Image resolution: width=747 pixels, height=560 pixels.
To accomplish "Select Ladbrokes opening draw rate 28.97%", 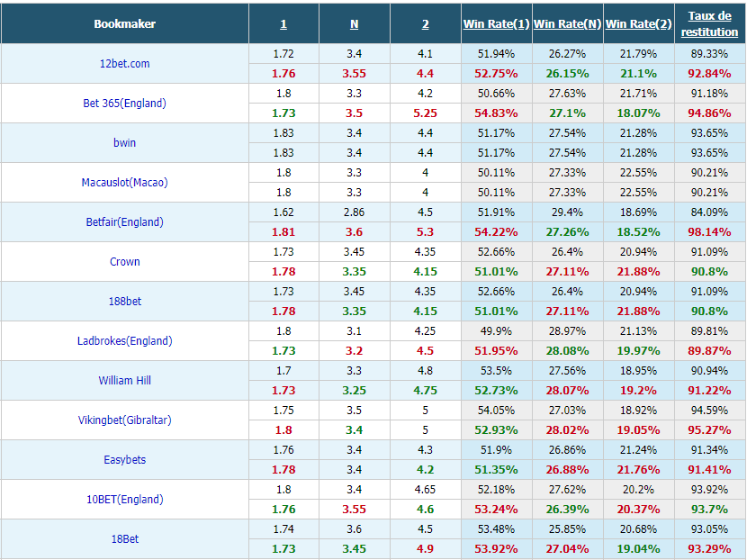I will 567,330.
